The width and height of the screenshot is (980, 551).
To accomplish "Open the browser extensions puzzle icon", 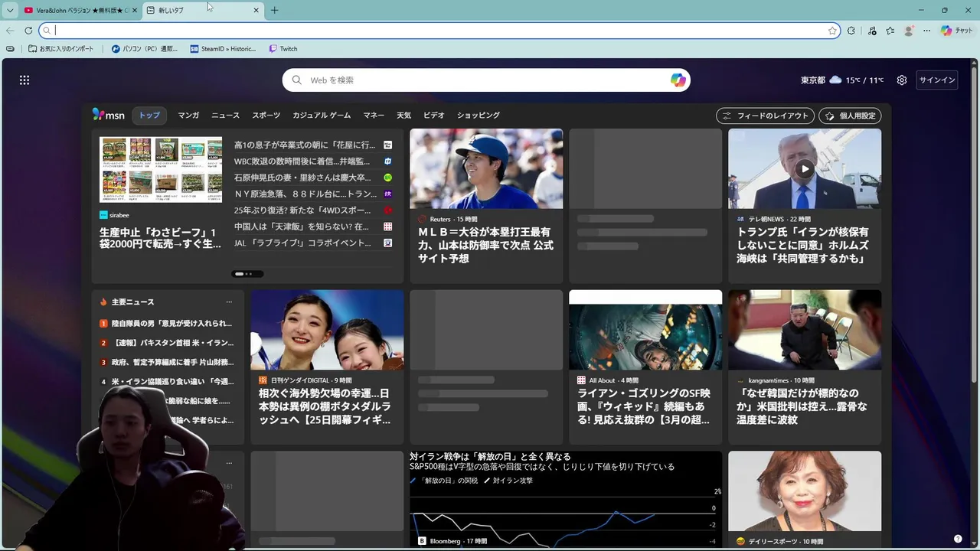I will pos(851,31).
